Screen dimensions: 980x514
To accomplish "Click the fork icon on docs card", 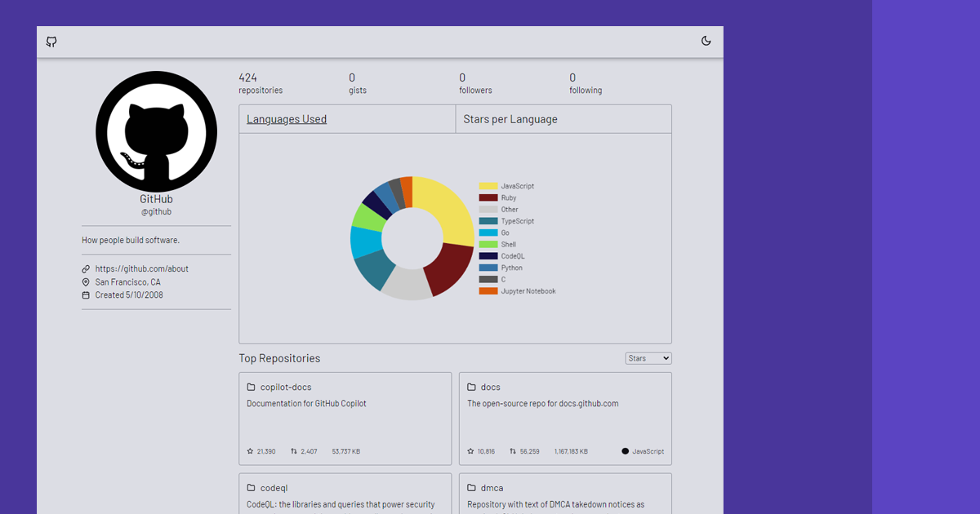I will pos(513,451).
